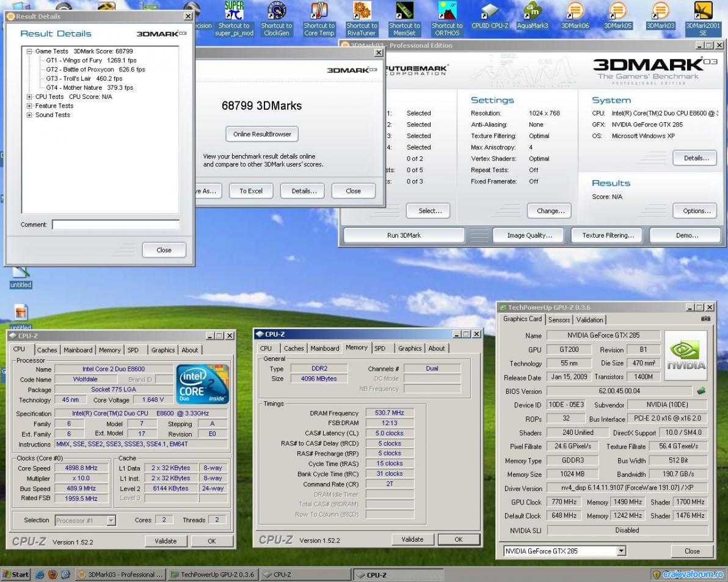
Task: Open SPD tab in CPU-Z memory window
Action: (x=380, y=348)
